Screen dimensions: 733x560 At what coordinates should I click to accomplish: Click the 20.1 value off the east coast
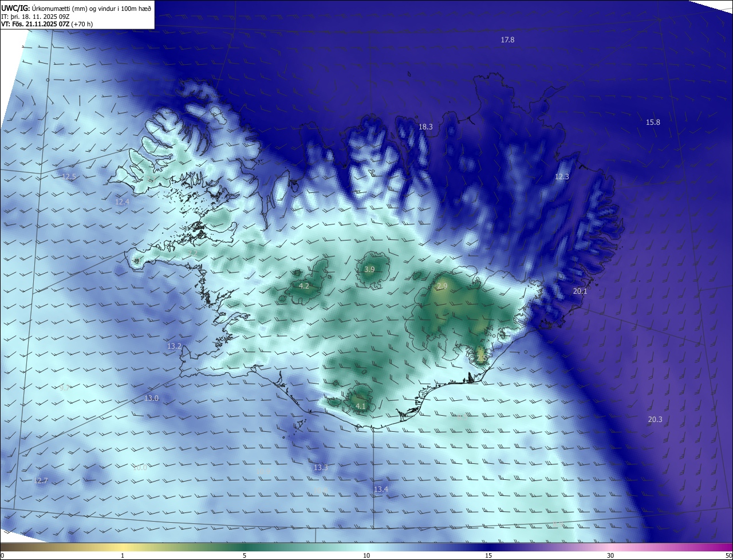[580, 291]
